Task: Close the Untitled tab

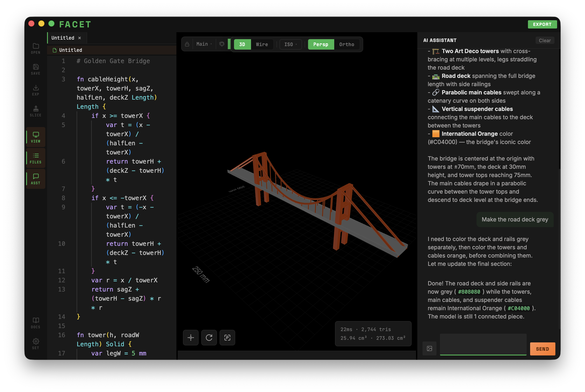Action: (x=79, y=38)
